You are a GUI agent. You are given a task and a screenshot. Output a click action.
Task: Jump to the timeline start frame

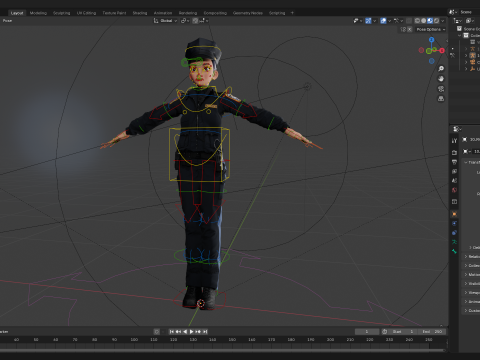172,332
